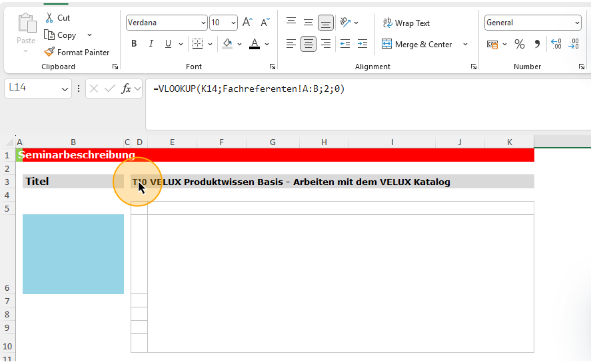
Task: Expand the Paste options arrow
Action: pyautogui.click(x=25, y=51)
